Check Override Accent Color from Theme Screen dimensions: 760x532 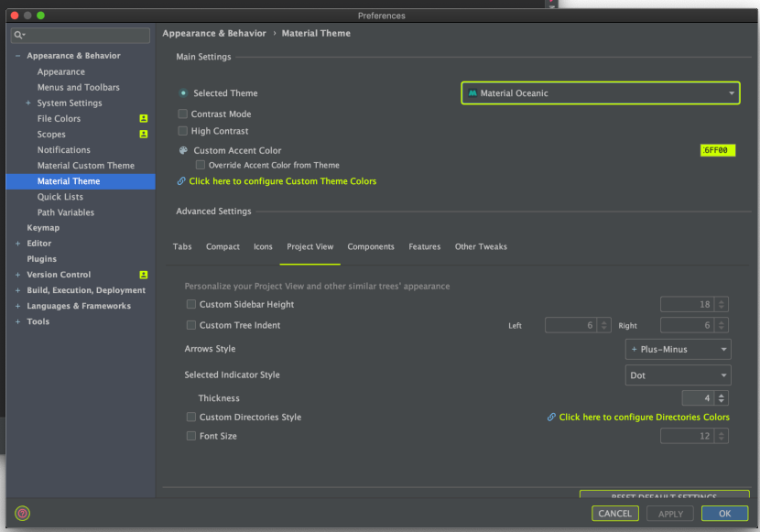click(201, 165)
